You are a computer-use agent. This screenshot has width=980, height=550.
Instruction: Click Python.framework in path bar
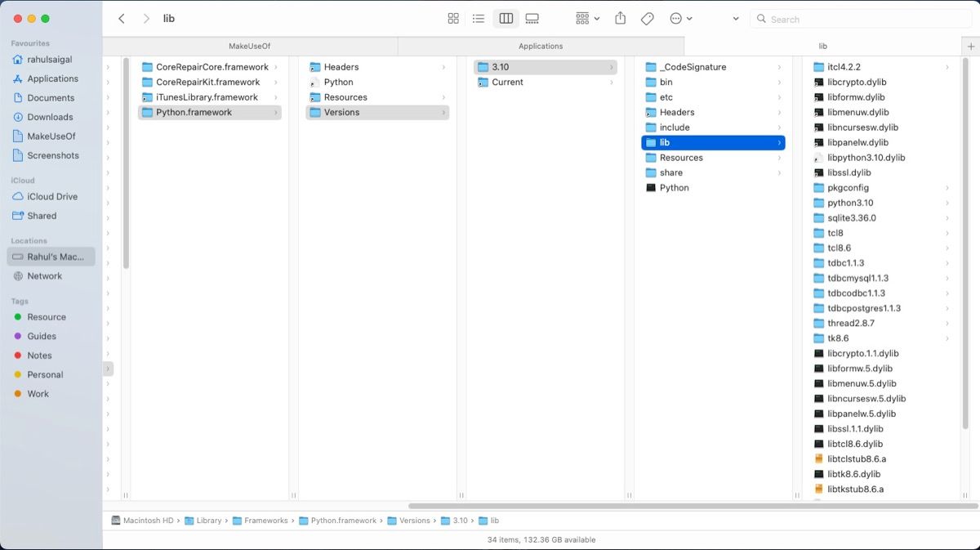pyautogui.click(x=337, y=521)
